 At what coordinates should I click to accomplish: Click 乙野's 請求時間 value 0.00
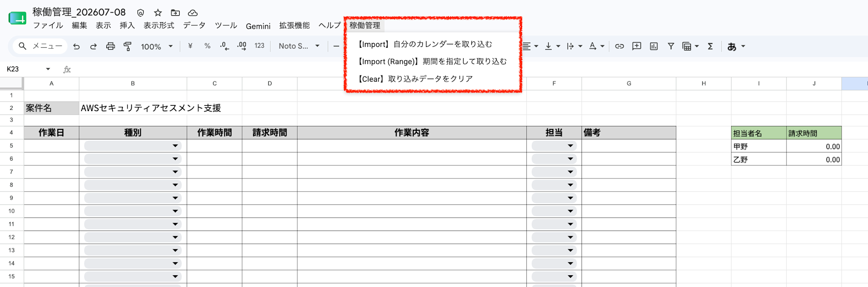814,159
